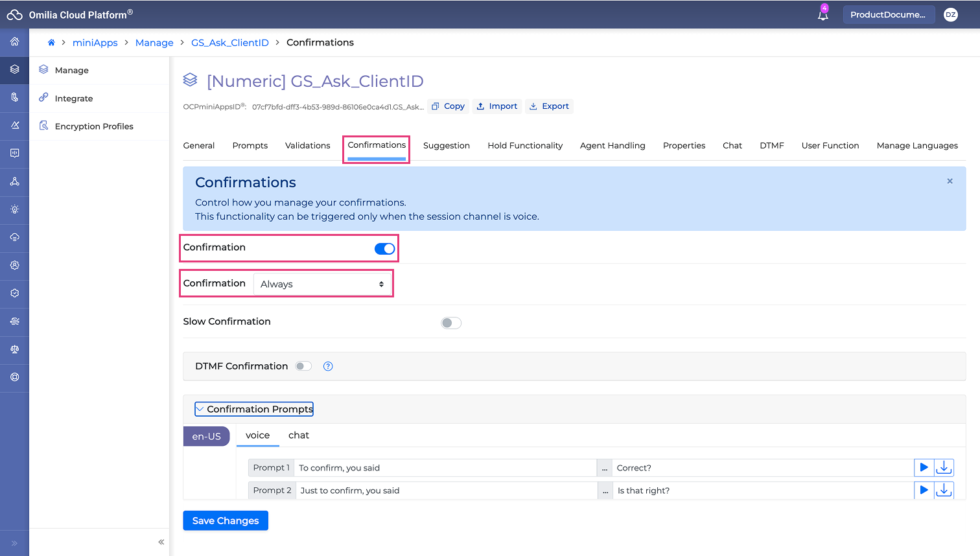Edit the Prompt 1 text field
Viewport: 980px width, 556px height.
[x=445, y=468]
